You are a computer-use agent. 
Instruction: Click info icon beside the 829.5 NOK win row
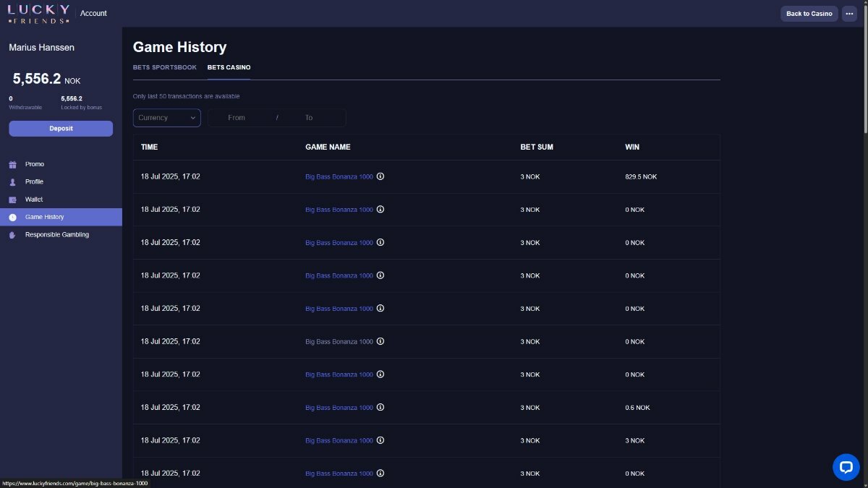click(x=380, y=176)
